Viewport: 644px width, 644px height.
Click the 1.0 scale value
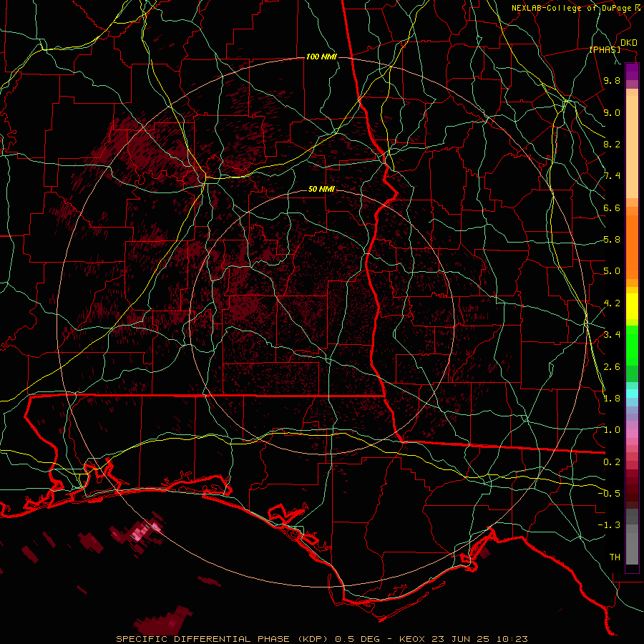click(612, 430)
